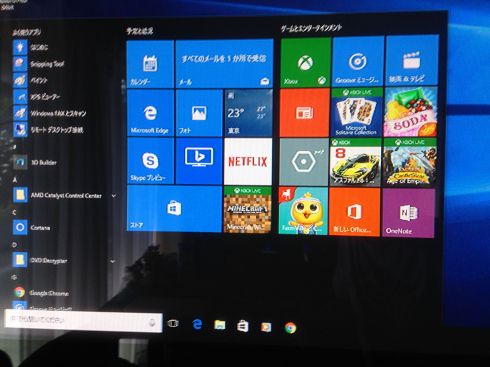Launch Microsoft Solitaire Collection tile
The height and width of the screenshot is (367, 490).
[357, 112]
